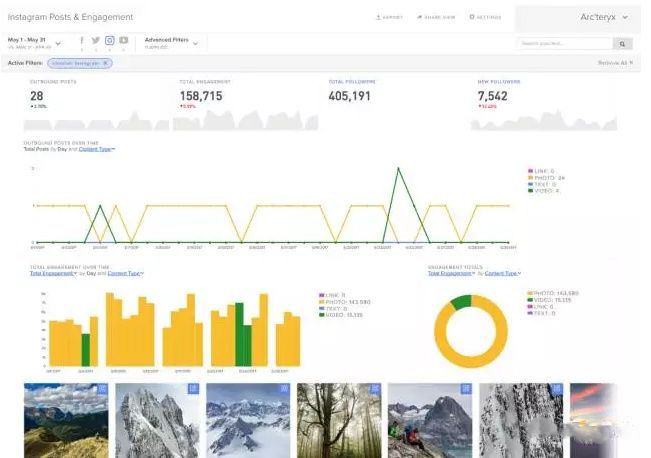Click the magnifier search button
Viewport: 651px width, 458px height.
click(x=622, y=44)
